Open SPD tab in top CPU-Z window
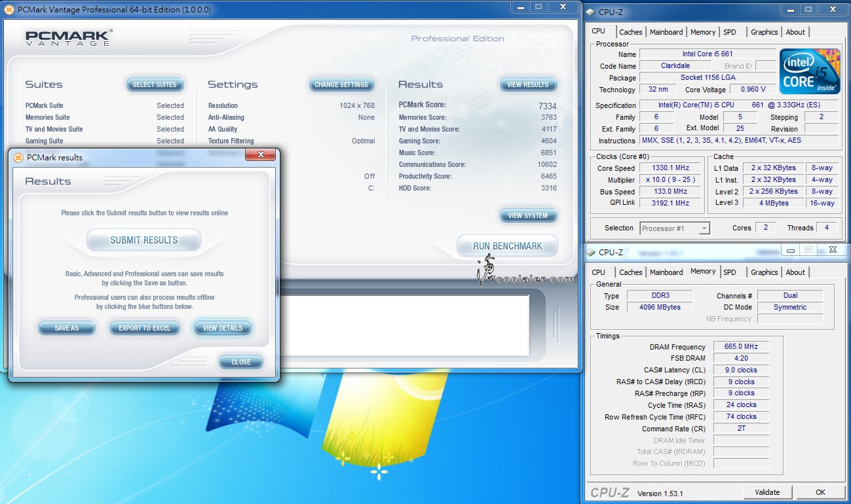 (730, 32)
